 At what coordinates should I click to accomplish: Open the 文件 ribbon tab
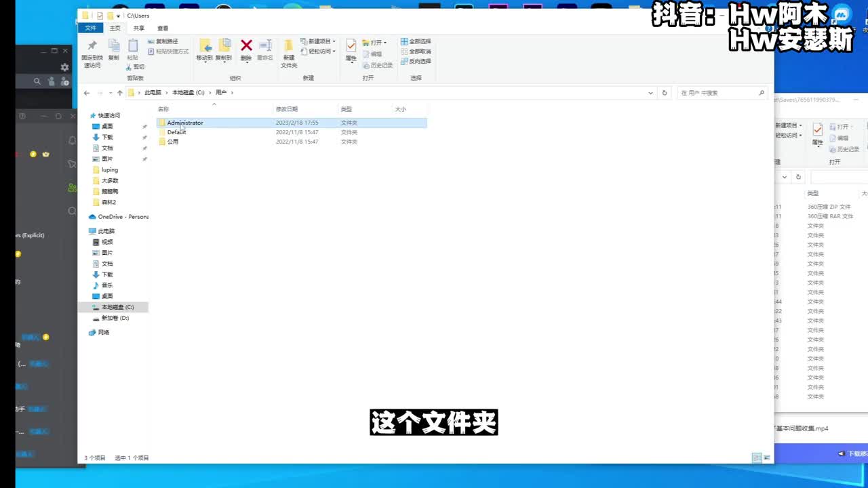pos(90,28)
